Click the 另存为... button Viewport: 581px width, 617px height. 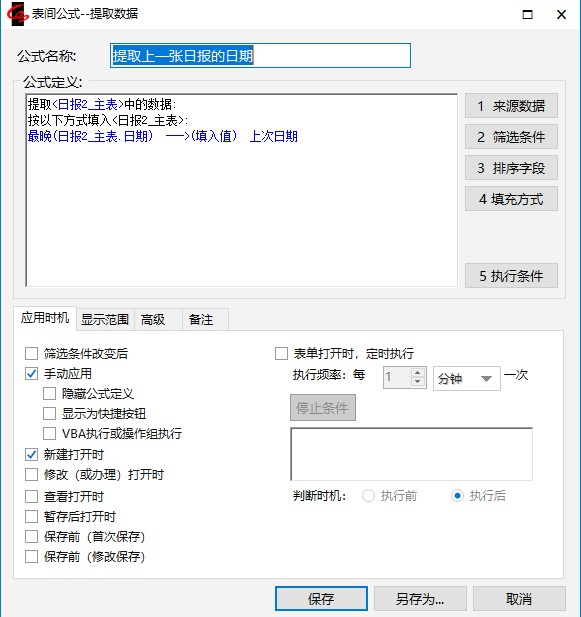[x=420, y=599]
